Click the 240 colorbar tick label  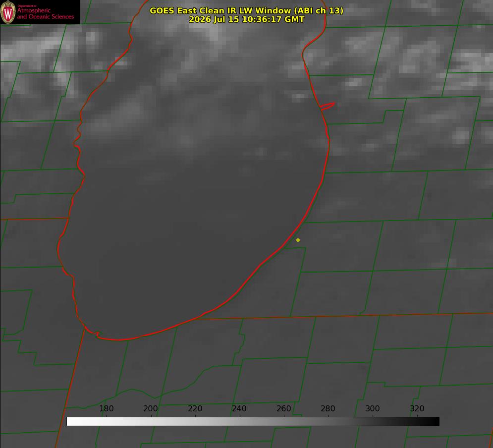(x=239, y=408)
